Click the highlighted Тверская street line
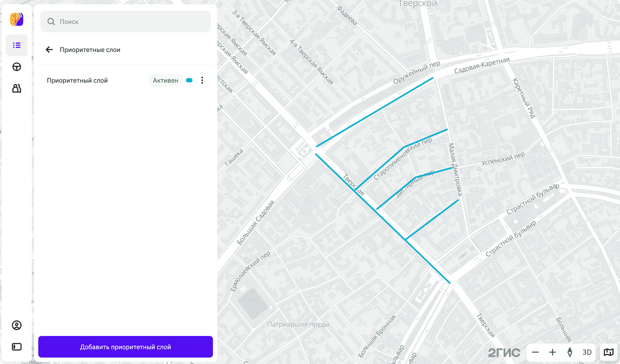The image size is (620, 364). 383,218
